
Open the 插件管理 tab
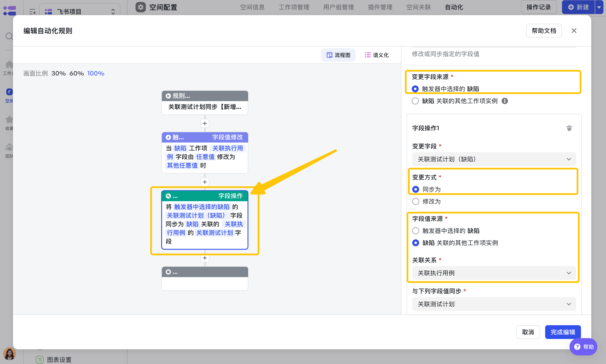click(x=380, y=7)
